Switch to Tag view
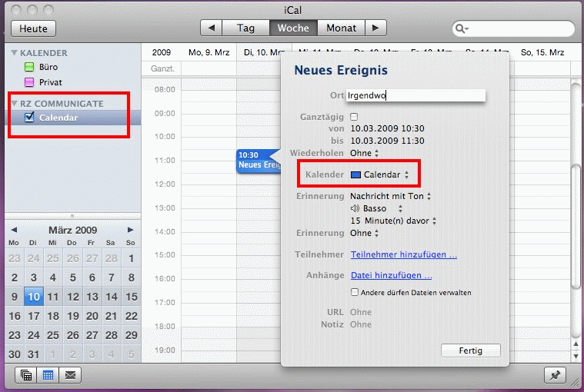This screenshot has width=584, height=392. coord(245,28)
